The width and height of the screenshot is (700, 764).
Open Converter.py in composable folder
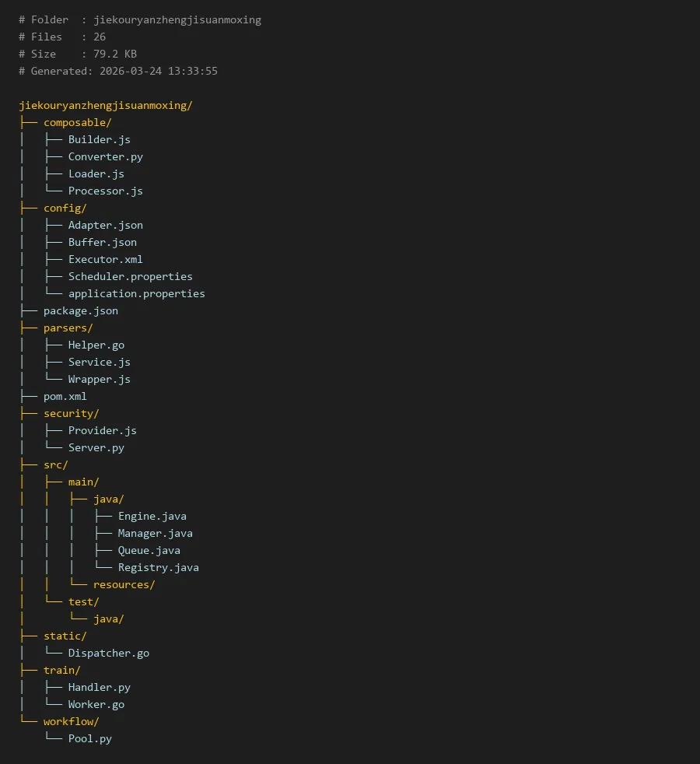coord(105,156)
